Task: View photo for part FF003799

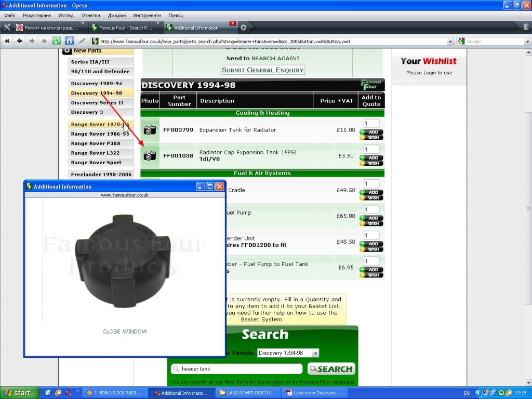Action: coord(150,129)
